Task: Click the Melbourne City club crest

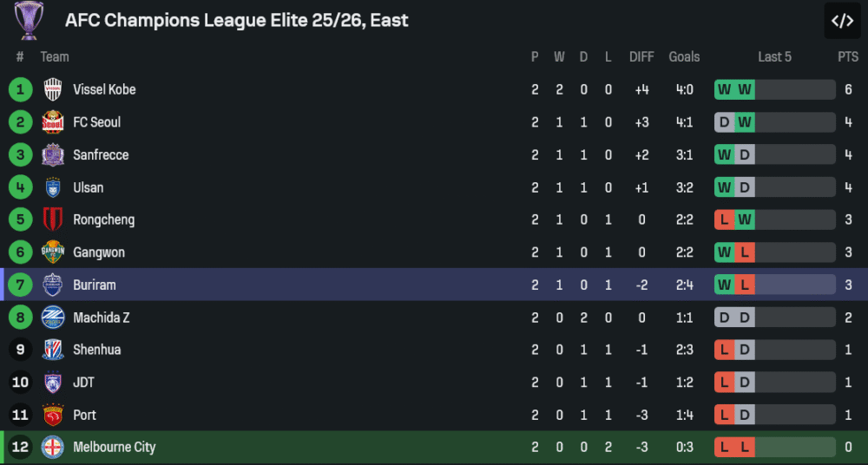Action: pos(53,448)
